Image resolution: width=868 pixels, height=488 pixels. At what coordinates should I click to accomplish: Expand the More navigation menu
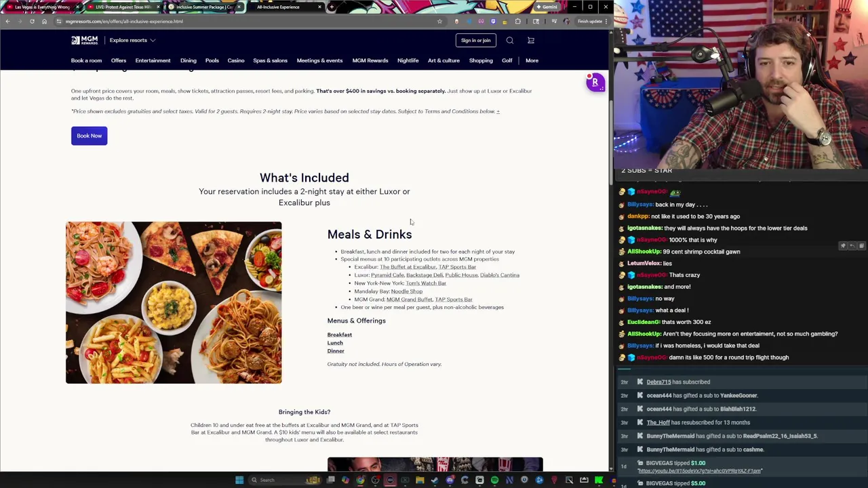click(532, 60)
